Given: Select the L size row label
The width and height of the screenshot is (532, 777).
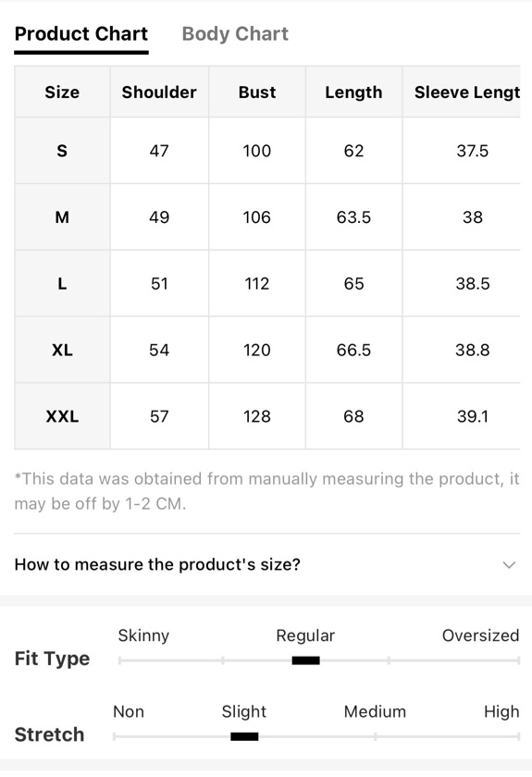Looking at the screenshot, I should click(62, 283).
